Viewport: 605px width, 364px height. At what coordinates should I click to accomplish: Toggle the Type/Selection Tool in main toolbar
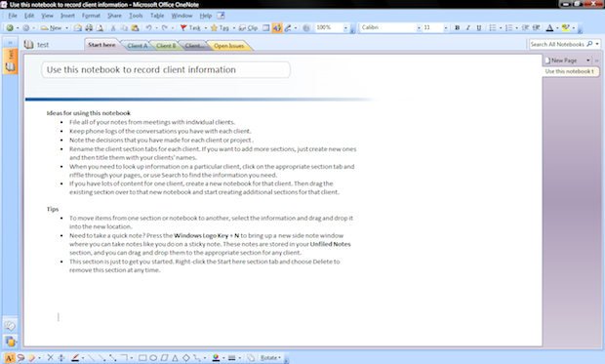point(277,27)
